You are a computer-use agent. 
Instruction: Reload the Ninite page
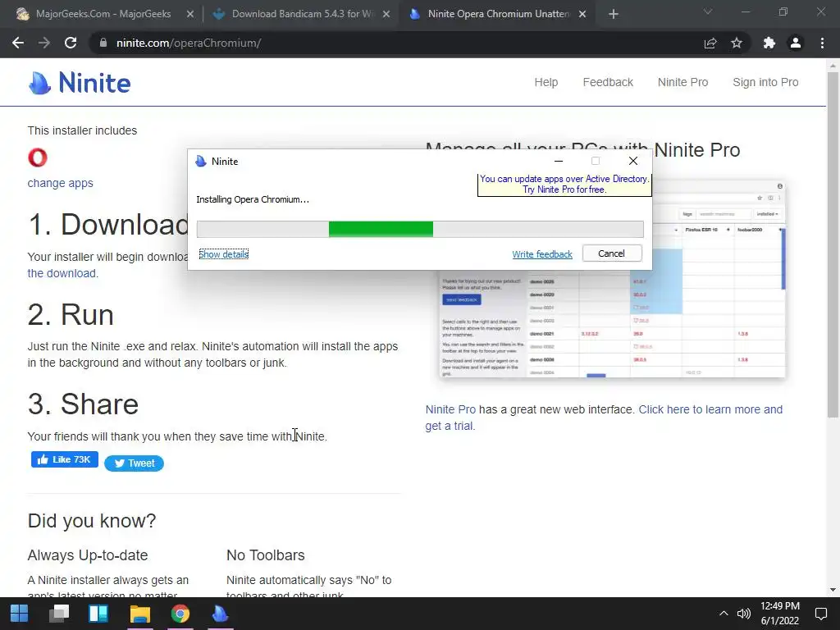(71, 43)
